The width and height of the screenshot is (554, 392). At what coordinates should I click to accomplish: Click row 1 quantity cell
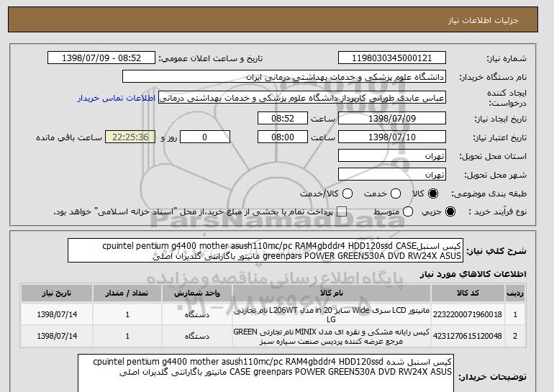pos(127,314)
